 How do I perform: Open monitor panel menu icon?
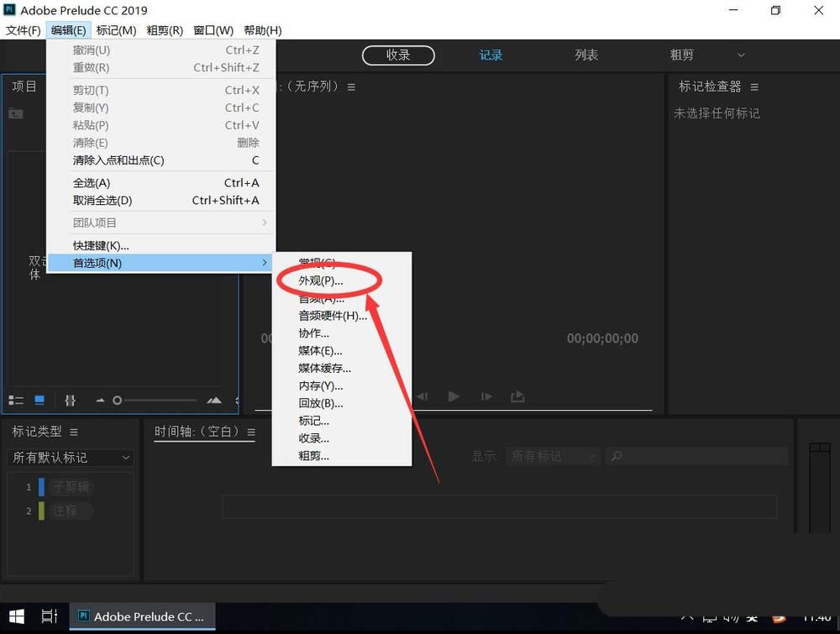(351, 87)
